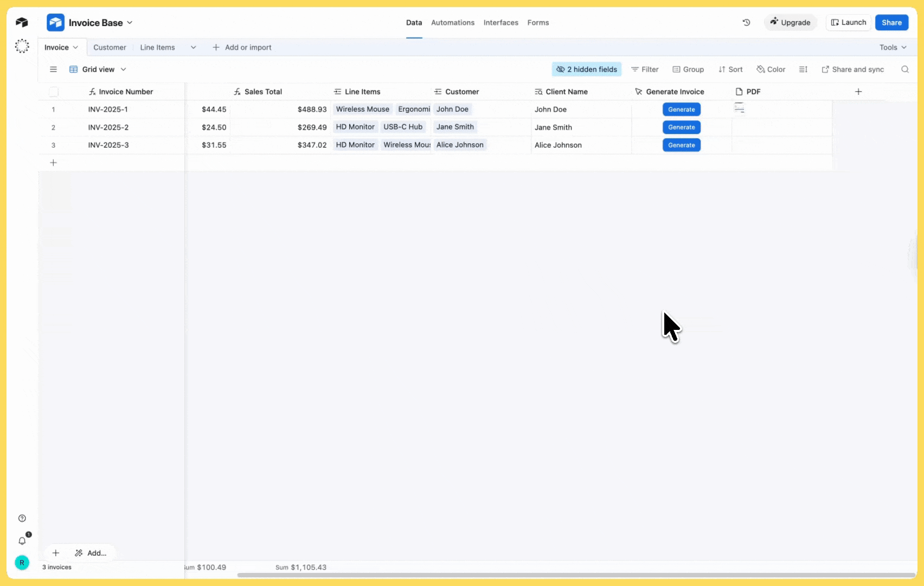Expand the Tools menu
The height and width of the screenshot is (586, 924).
click(893, 47)
